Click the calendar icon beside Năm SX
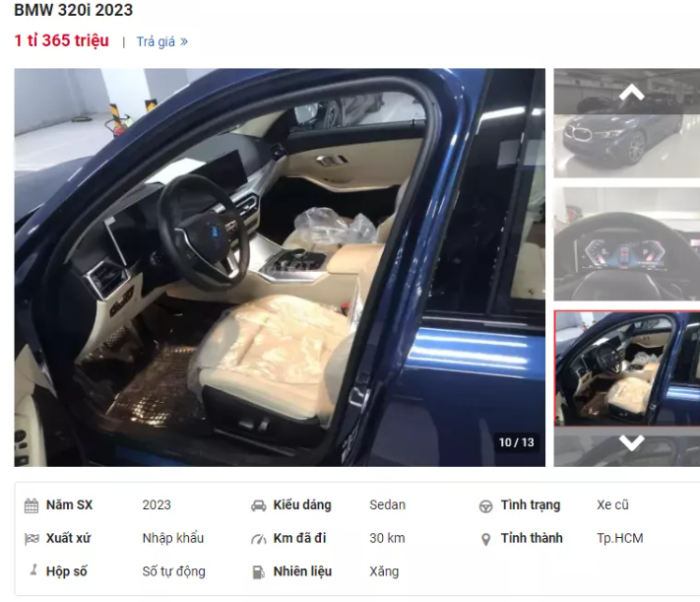700x602 pixels. (32, 505)
